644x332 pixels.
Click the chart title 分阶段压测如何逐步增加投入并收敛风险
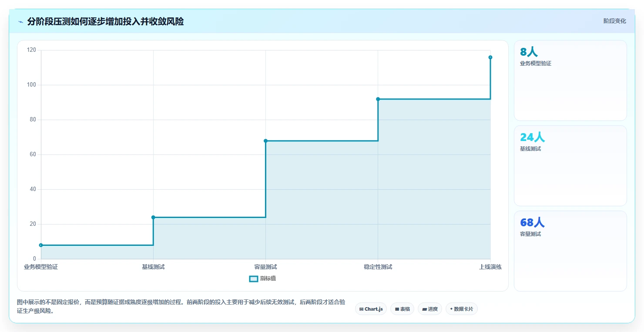click(x=105, y=22)
